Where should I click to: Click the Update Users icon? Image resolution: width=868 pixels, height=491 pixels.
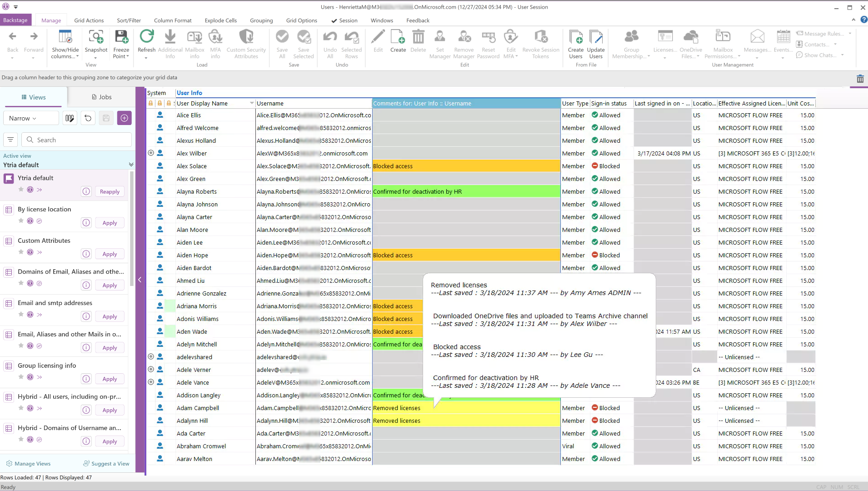click(x=595, y=37)
